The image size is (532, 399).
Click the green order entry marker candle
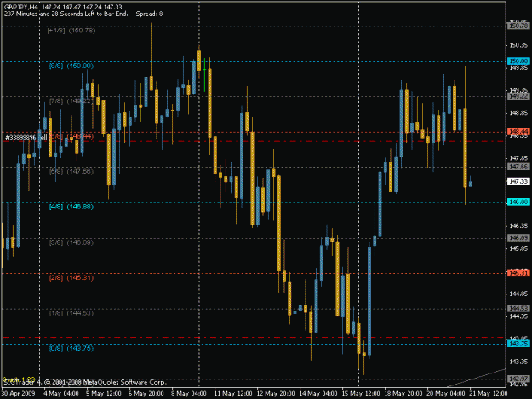point(204,75)
